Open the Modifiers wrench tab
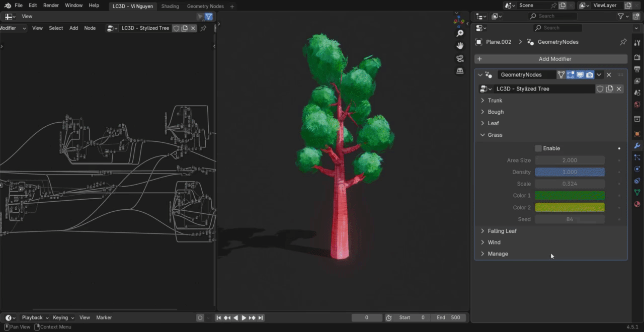644x332 pixels. coord(637,146)
